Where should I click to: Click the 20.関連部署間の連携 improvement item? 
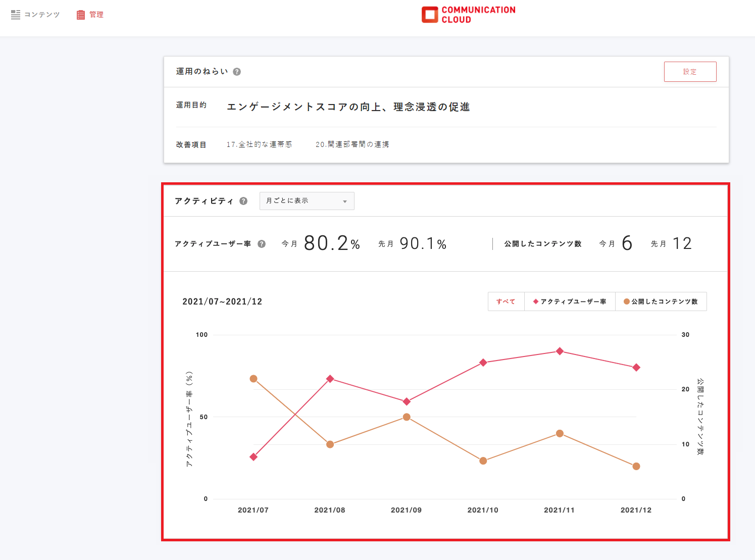[x=352, y=144]
